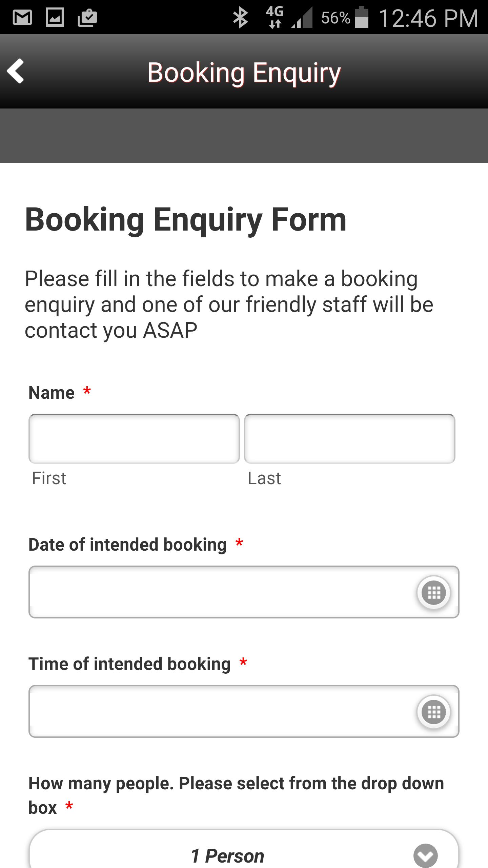Focus the Last name field
This screenshot has width=488, height=868.
pos(350,439)
